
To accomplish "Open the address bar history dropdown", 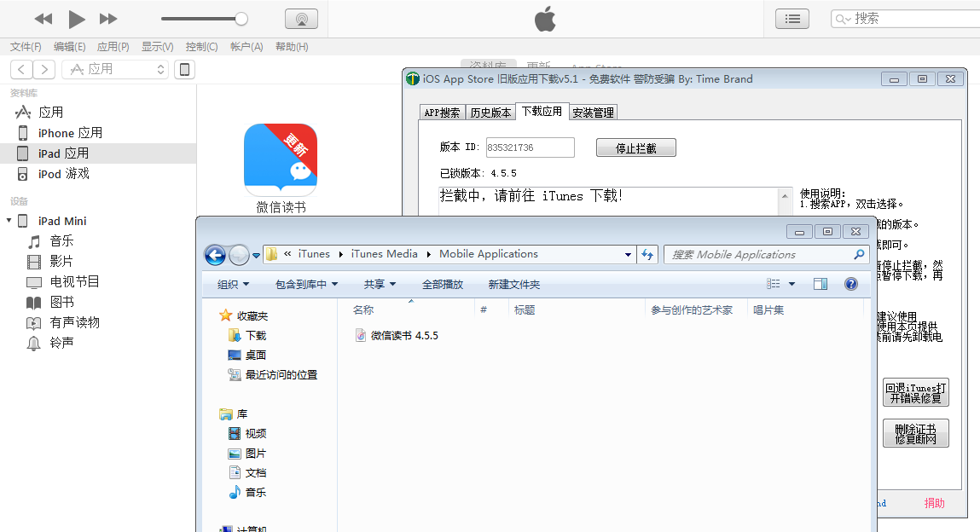I will point(628,255).
